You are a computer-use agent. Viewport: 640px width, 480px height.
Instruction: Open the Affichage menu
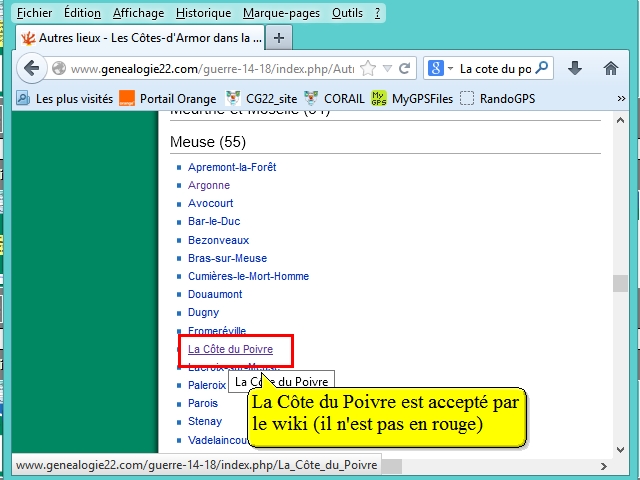138,13
